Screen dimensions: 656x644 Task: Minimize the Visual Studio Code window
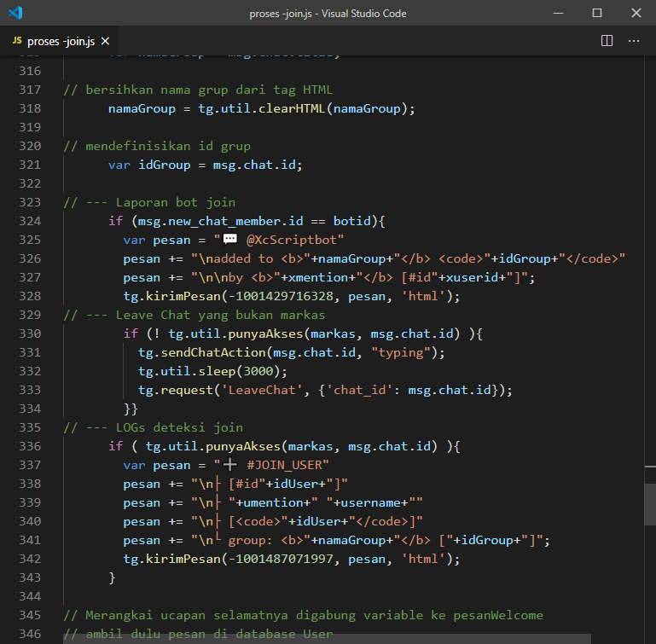[558, 13]
